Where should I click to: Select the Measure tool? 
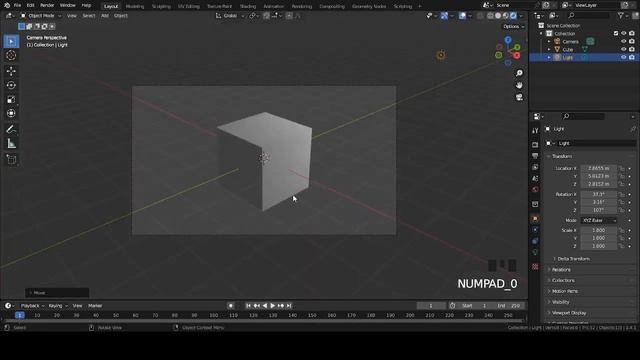[11, 144]
